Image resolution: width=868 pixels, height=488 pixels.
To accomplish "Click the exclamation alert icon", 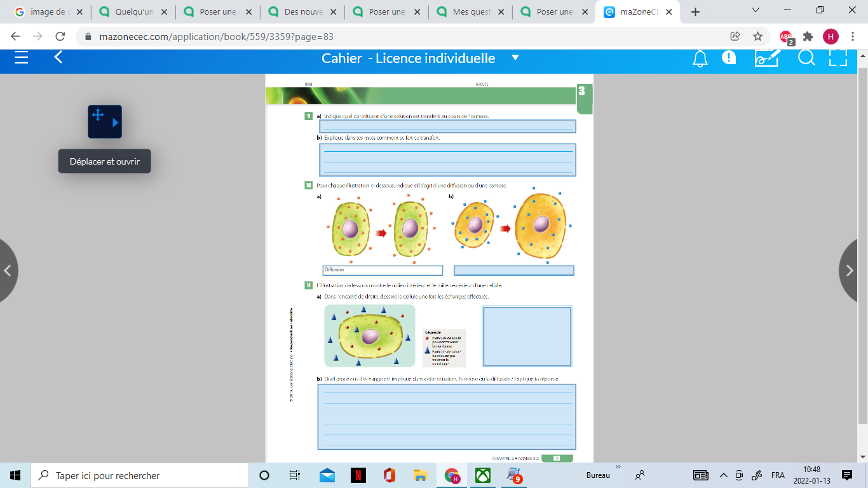I will pos(729,58).
